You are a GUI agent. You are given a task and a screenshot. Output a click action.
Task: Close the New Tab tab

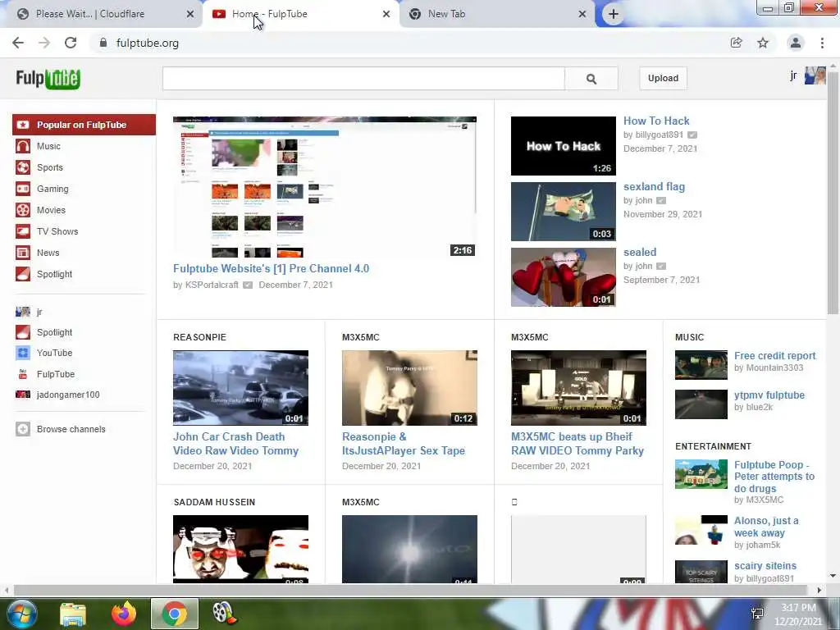pyautogui.click(x=582, y=14)
